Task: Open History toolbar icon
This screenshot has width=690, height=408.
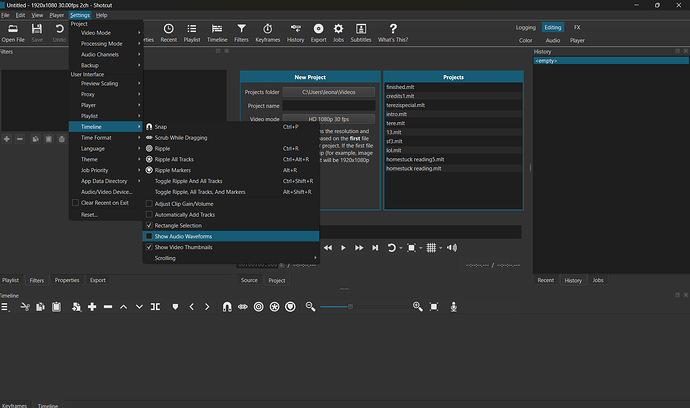Action: click(x=295, y=33)
